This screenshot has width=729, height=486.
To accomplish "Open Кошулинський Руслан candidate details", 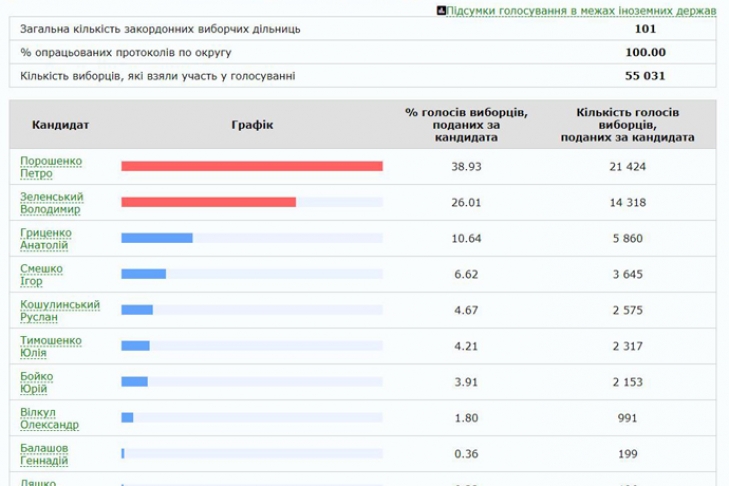I will tap(60, 311).
